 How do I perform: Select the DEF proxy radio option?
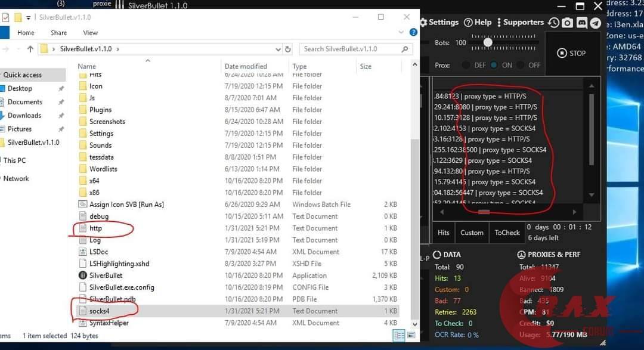(466, 65)
